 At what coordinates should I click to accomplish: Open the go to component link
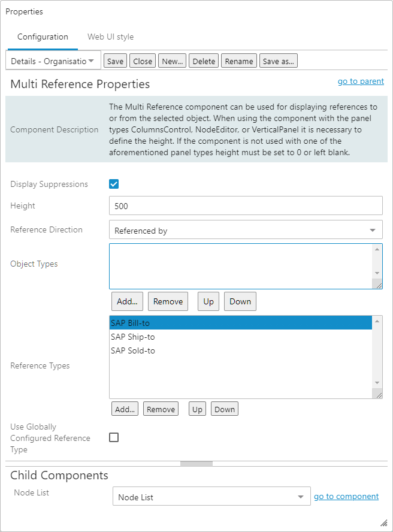pos(346,496)
